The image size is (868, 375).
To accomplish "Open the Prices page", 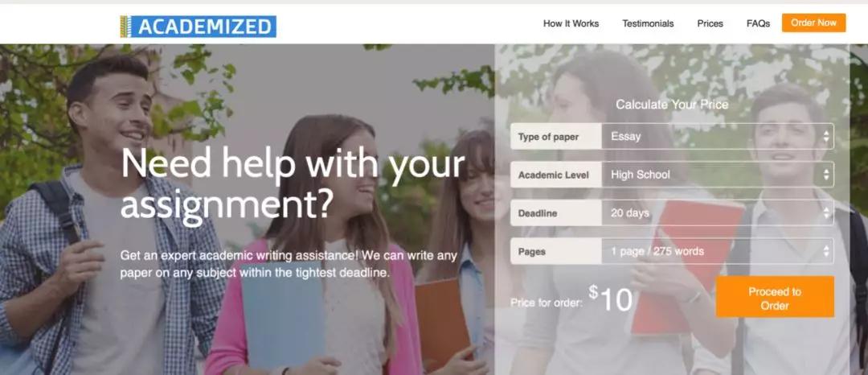I will click(x=710, y=23).
